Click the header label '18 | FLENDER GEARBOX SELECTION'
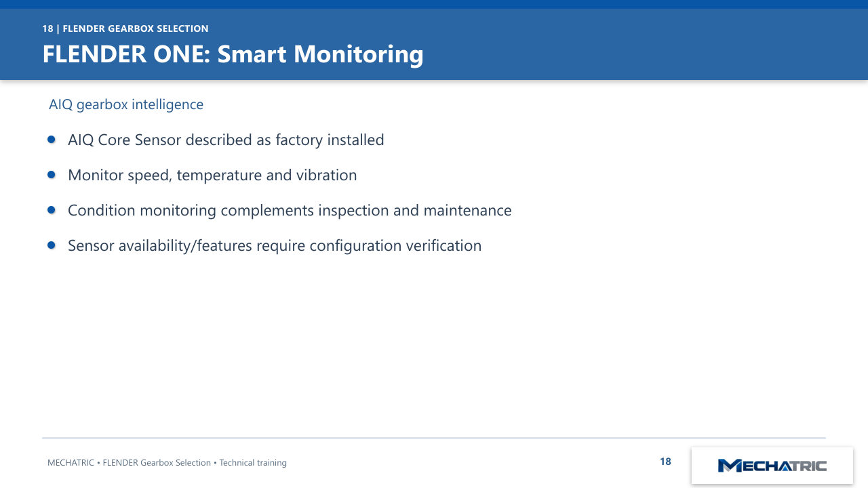868x488 pixels. click(x=125, y=28)
